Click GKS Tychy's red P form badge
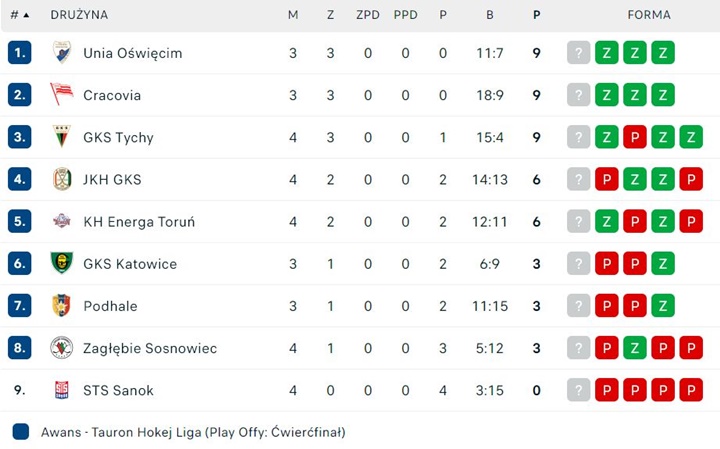The width and height of the screenshot is (720, 449). (x=634, y=137)
